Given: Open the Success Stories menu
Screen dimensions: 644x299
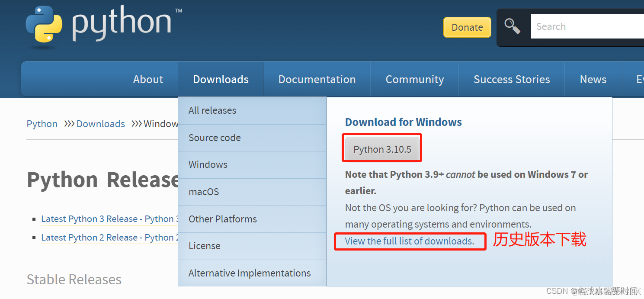Looking at the screenshot, I should [512, 79].
